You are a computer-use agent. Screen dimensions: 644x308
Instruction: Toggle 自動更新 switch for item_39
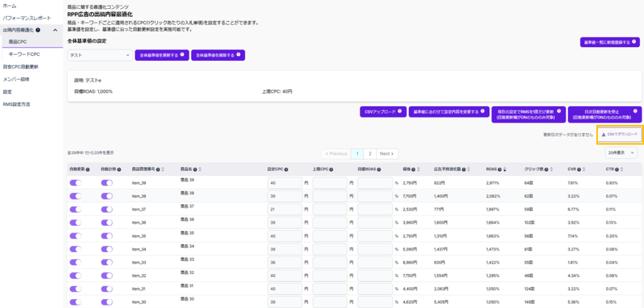[75, 182]
